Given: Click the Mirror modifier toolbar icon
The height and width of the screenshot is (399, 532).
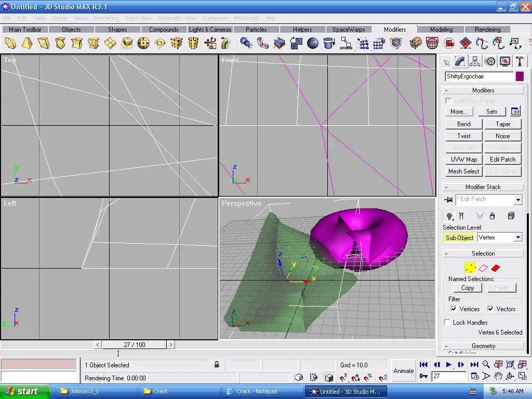Looking at the screenshot, I should (x=296, y=44).
